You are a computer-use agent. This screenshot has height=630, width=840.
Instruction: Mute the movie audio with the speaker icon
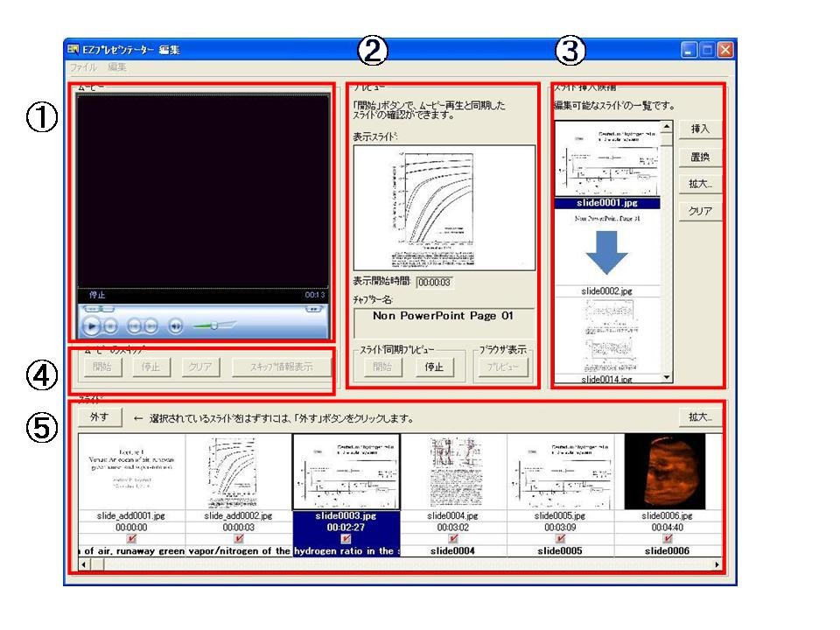coord(176,326)
